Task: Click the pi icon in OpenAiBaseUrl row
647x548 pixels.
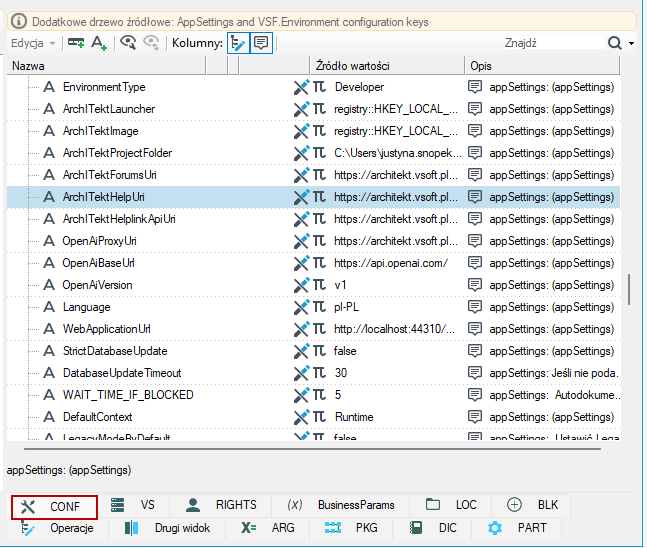Action: (319, 263)
